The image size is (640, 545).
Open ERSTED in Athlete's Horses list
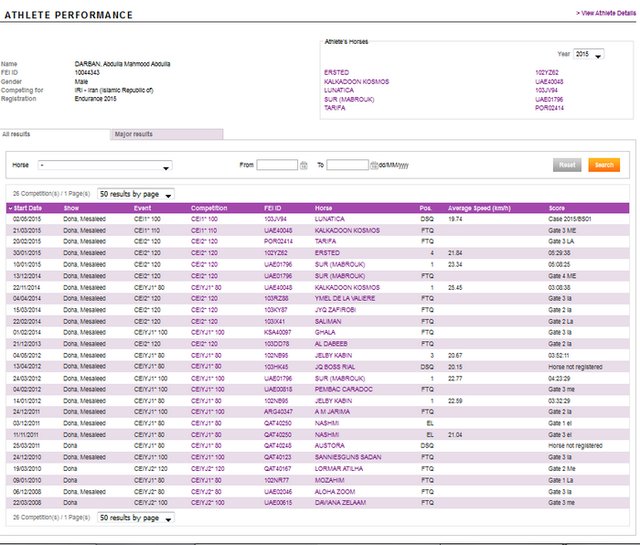(336, 73)
